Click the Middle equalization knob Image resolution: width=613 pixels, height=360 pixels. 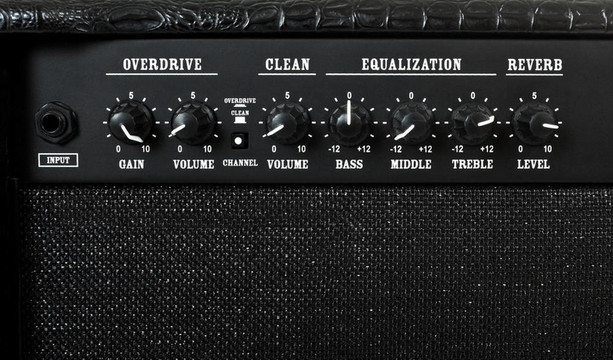pos(411,123)
